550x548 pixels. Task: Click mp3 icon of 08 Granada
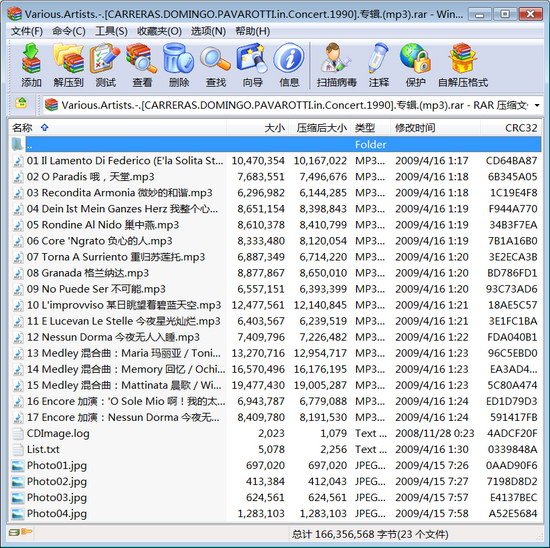[18, 273]
